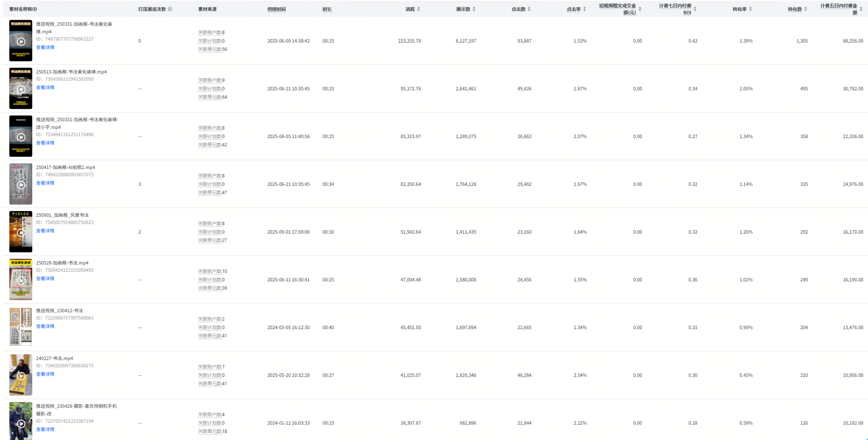
Task: Open 查看详情 for ID 7534941161251176490
Action: pos(45,143)
